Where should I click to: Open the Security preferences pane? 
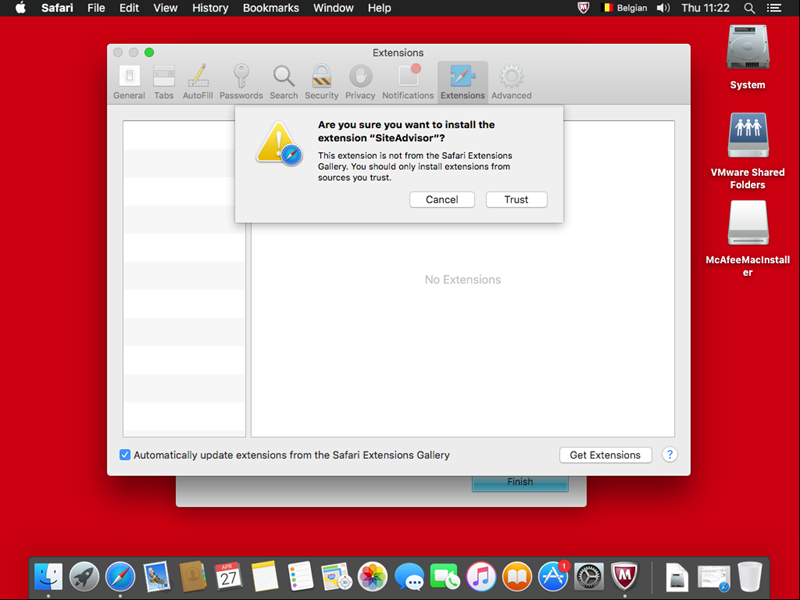tap(321, 82)
